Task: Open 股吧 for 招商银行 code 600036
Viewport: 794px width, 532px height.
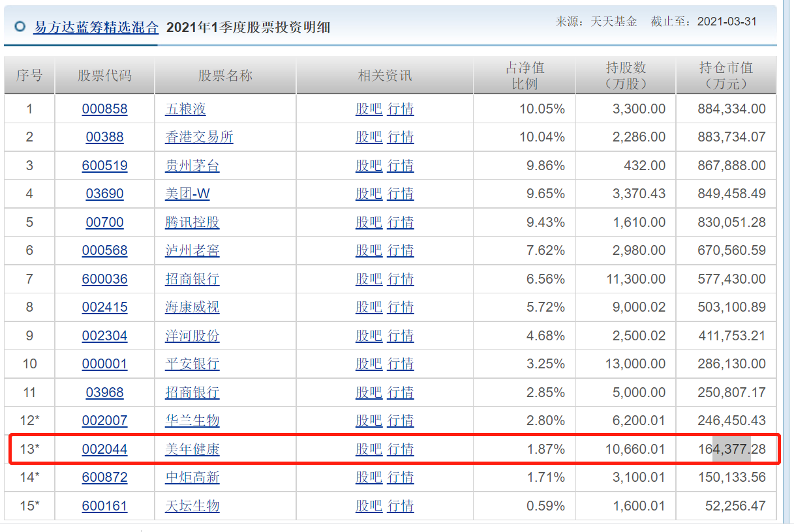Action: coord(369,278)
